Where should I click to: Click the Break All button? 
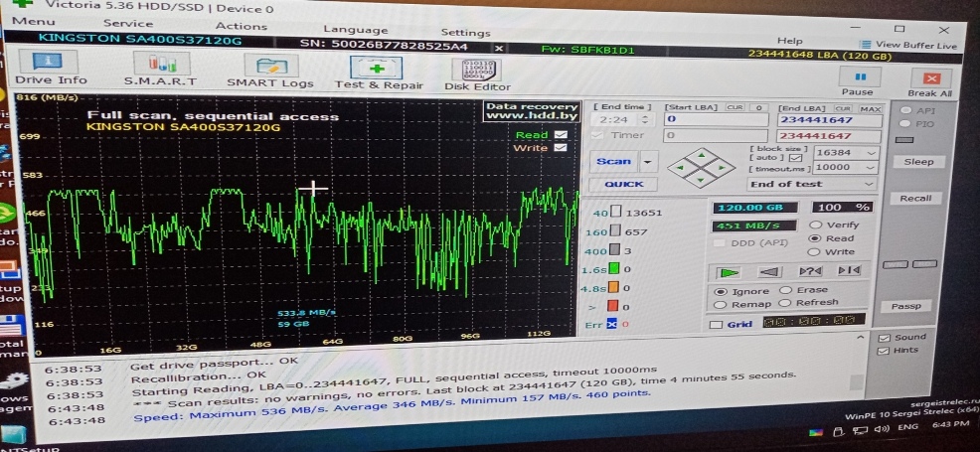930,81
